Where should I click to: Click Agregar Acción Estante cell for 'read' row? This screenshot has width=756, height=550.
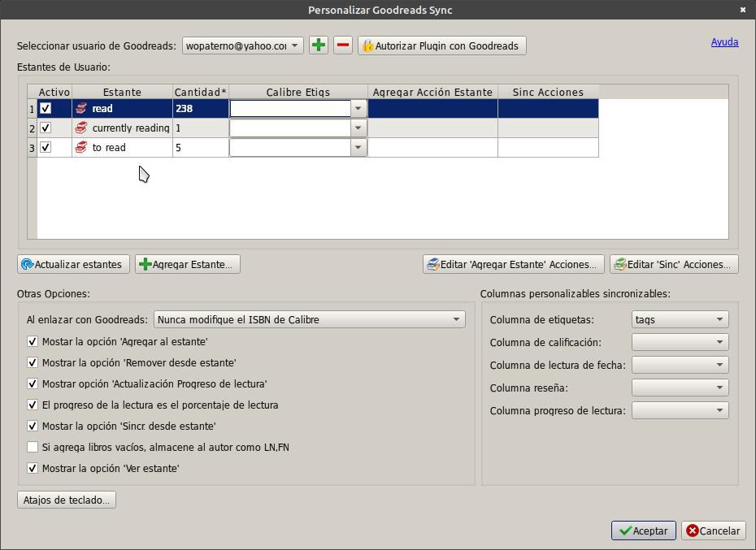tap(432, 109)
